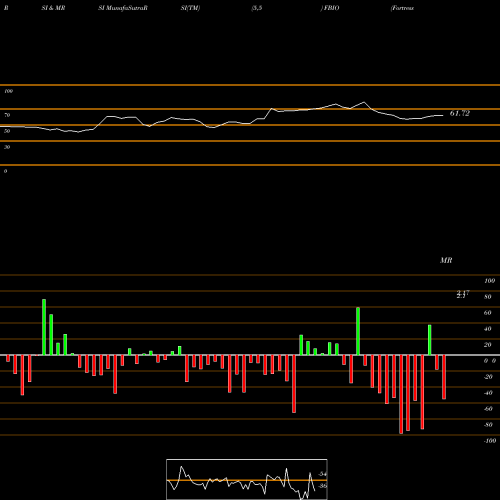
Task: Click the -20 label on MR axis
Action: click(488, 377)
